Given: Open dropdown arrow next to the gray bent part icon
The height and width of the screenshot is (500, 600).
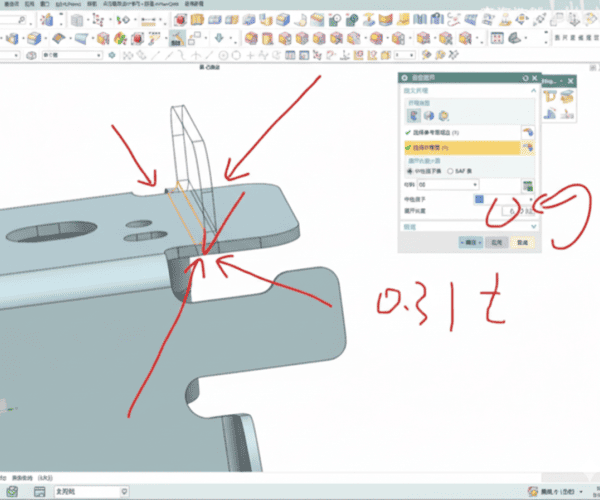Looking at the screenshot, I should [x=526, y=38].
